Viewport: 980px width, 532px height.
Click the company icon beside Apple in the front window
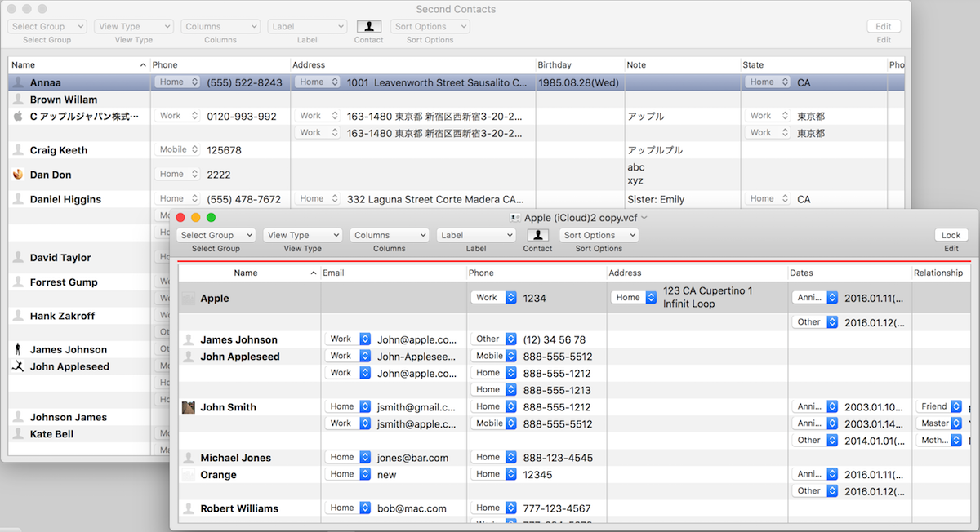pos(189,299)
